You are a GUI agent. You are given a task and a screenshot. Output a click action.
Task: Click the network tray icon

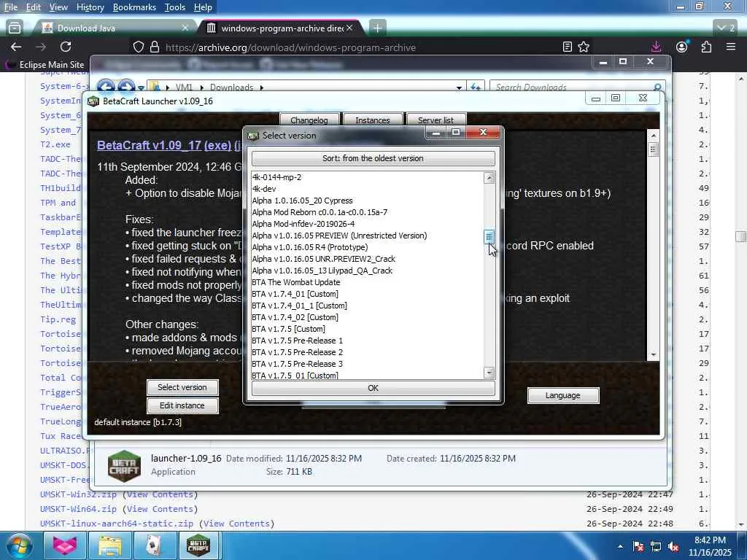tap(656, 547)
